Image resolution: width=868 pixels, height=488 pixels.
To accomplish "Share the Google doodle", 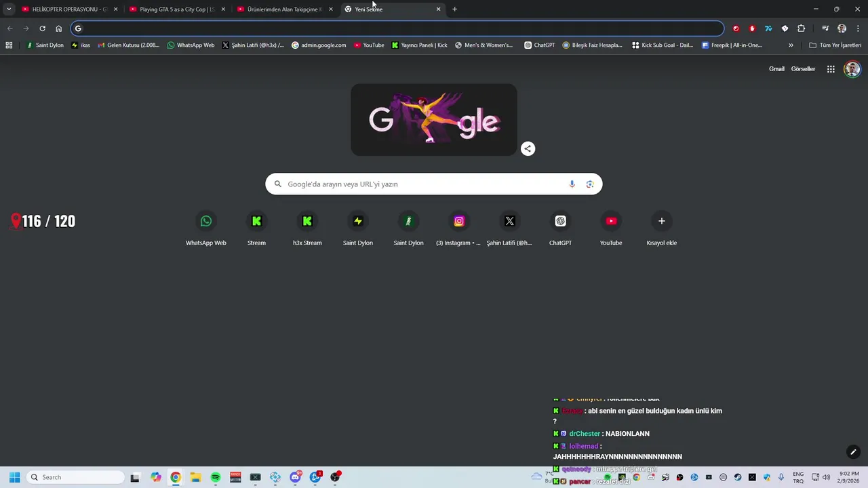I will pyautogui.click(x=528, y=149).
